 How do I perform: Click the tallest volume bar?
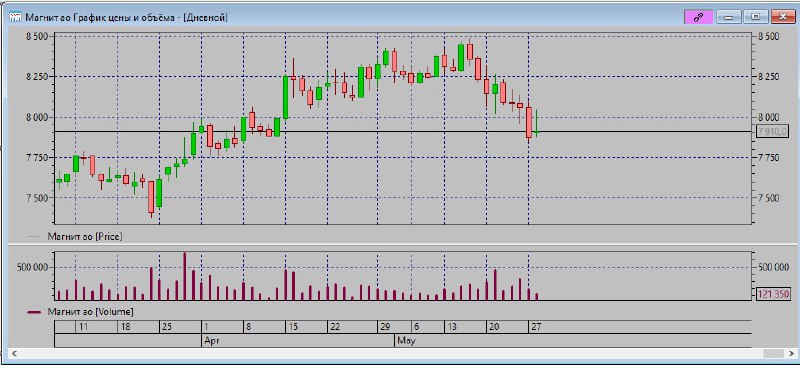tap(185, 276)
